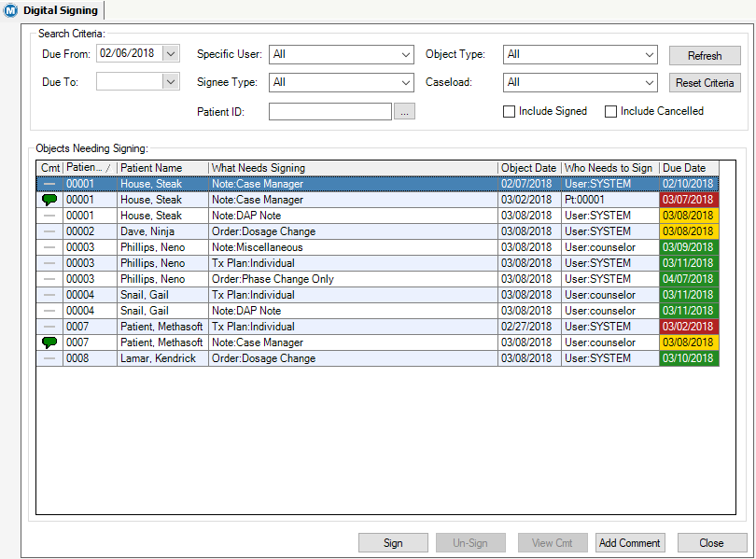This screenshot has width=756, height=559.
Task: Click the View Cmt button
Action: click(552, 542)
